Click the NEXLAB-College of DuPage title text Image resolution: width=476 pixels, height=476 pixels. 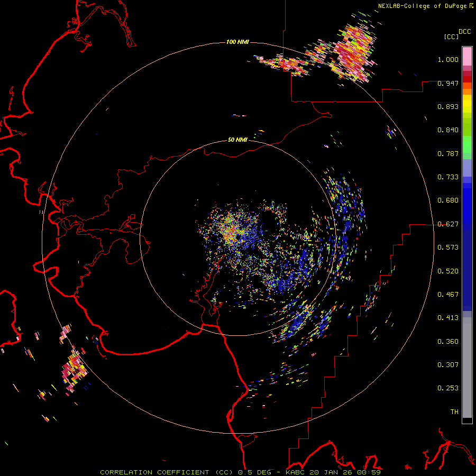pyautogui.click(x=422, y=6)
